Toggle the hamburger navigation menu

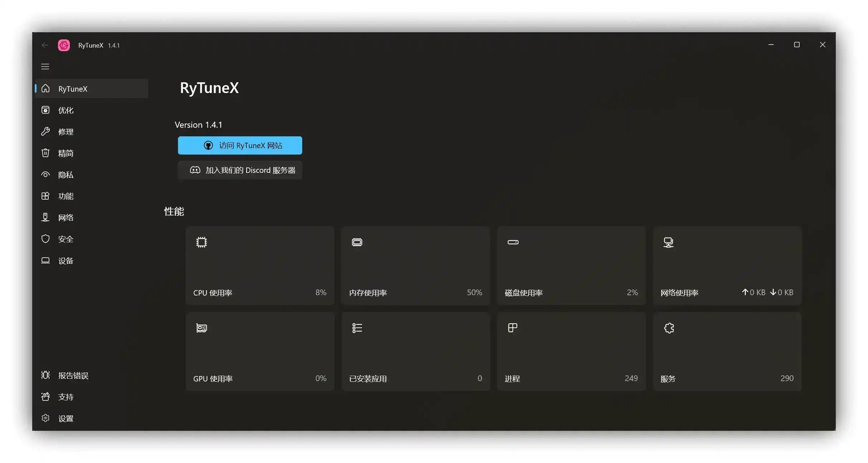pos(45,67)
